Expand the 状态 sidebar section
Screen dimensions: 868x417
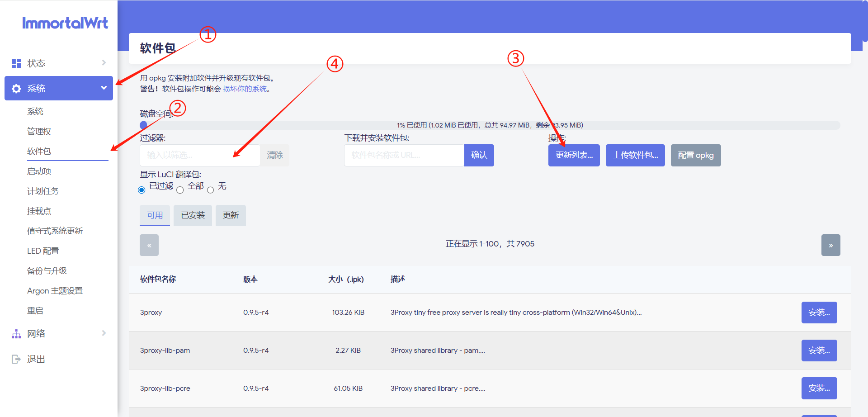[x=104, y=63]
